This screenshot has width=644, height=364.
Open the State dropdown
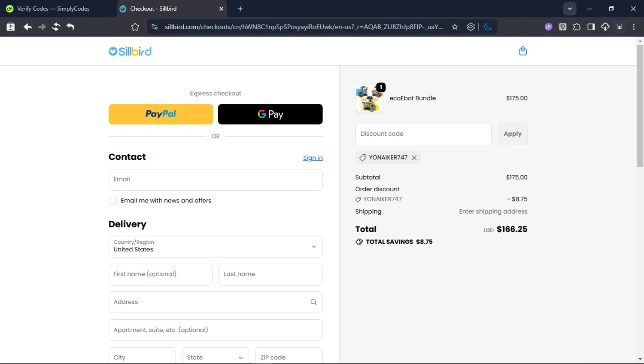[x=216, y=357]
